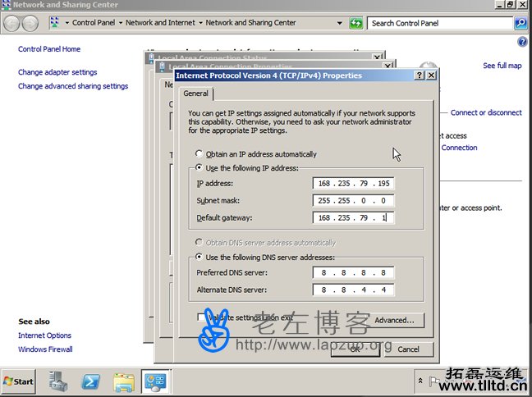
Task: Click the dialog's question mark Help button
Action: click(x=420, y=75)
